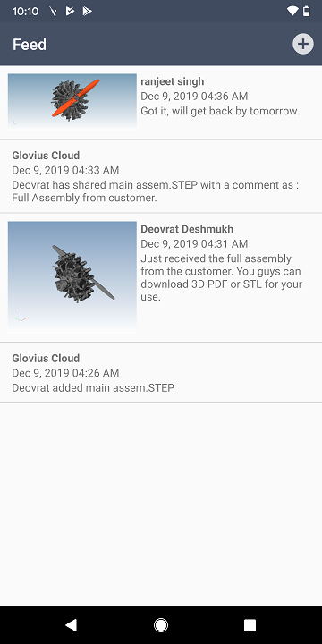
Task: Tap the Feed title in header
Action: (x=30, y=45)
